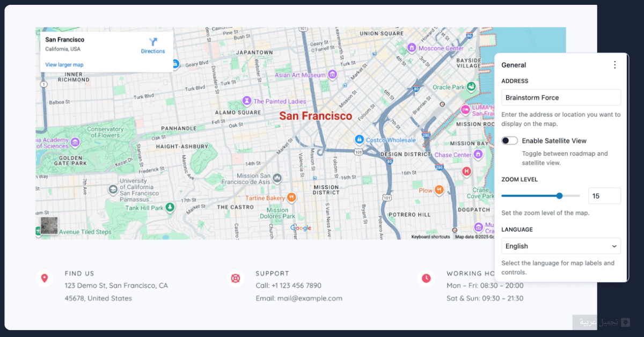Click the Painted Ladies map marker
This screenshot has height=337, width=644.
247,100
